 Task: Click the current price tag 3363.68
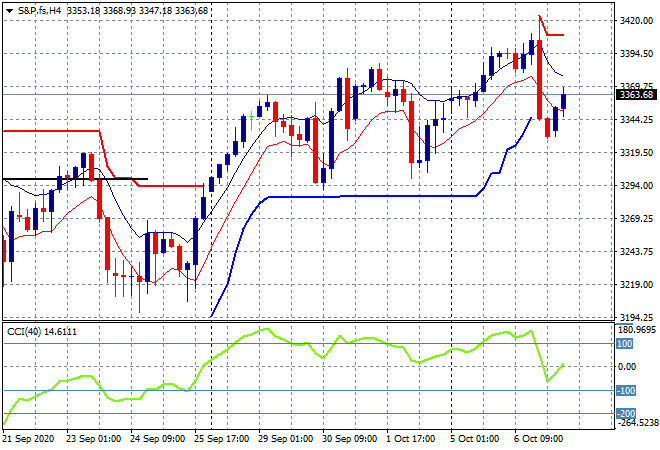coord(636,95)
